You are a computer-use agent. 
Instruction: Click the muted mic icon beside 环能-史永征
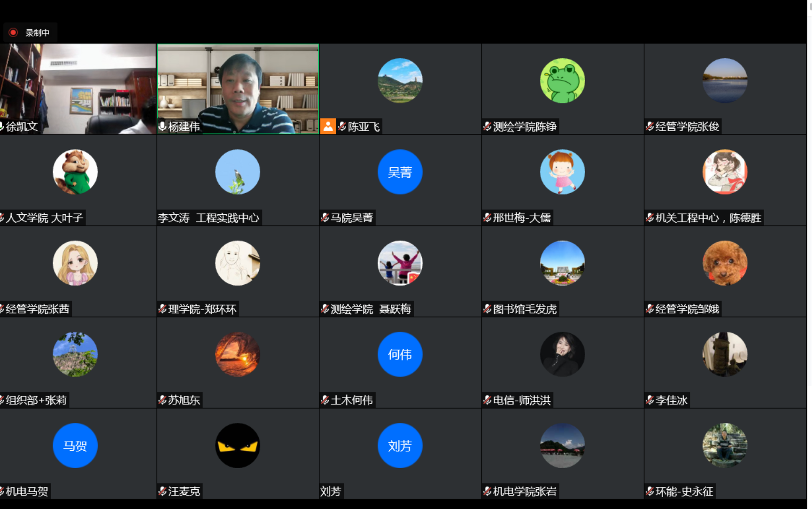click(650, 491)
